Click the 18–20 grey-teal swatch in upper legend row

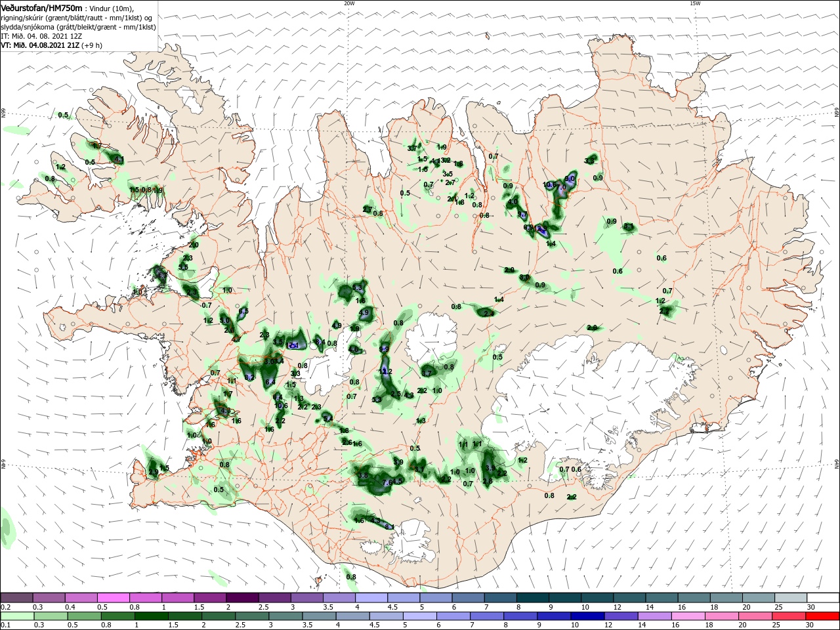724,597
